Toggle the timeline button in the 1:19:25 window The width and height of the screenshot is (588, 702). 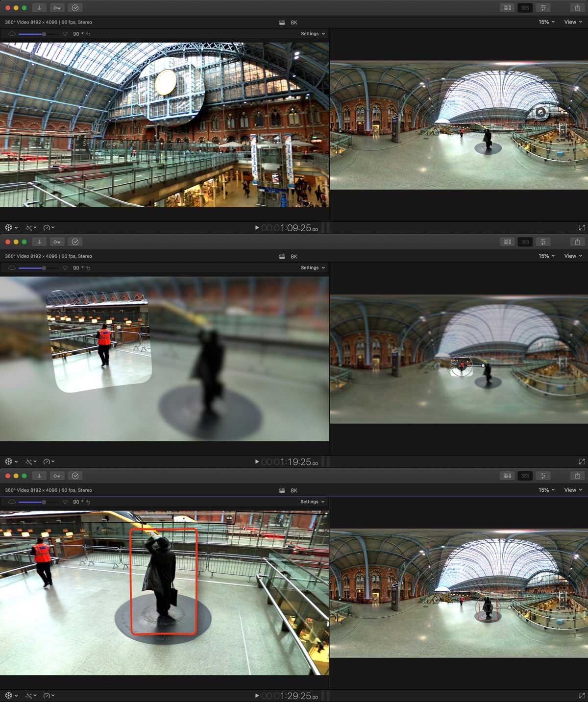pyautogui.click(x=525, y=242)
